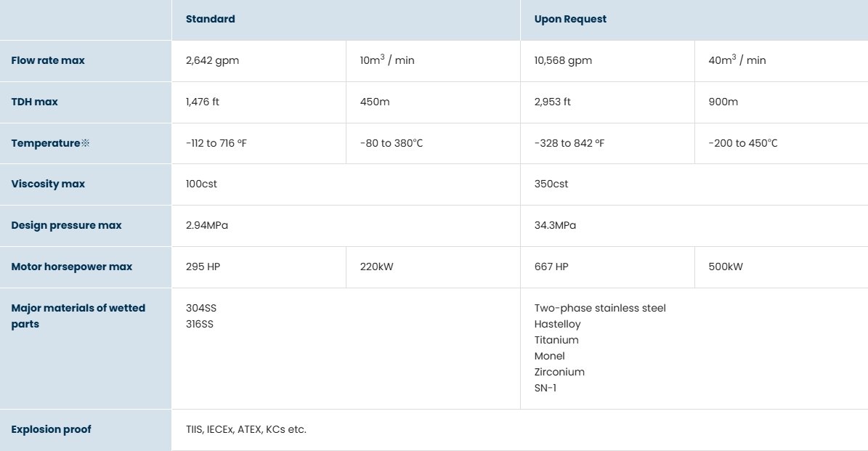Click the TDH max row label
Viewport: 868px width, 451px height.
(34, 102)
